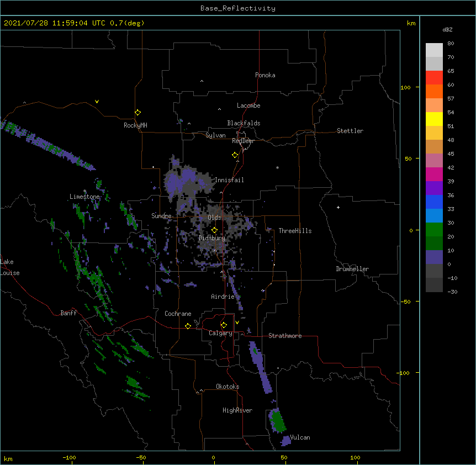Click the ThreeHills label
This screenshot has width=476, height=465.
coord(295,231)
